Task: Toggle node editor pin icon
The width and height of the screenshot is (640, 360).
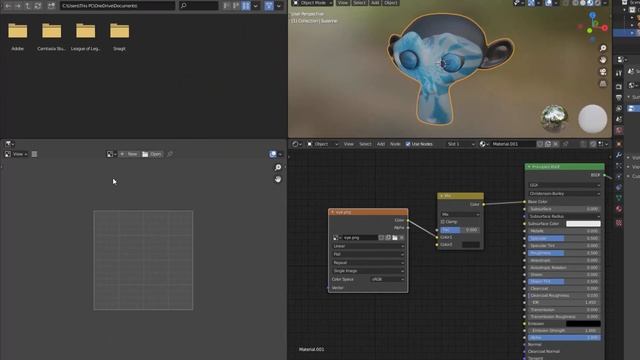Action: (566, 144)
